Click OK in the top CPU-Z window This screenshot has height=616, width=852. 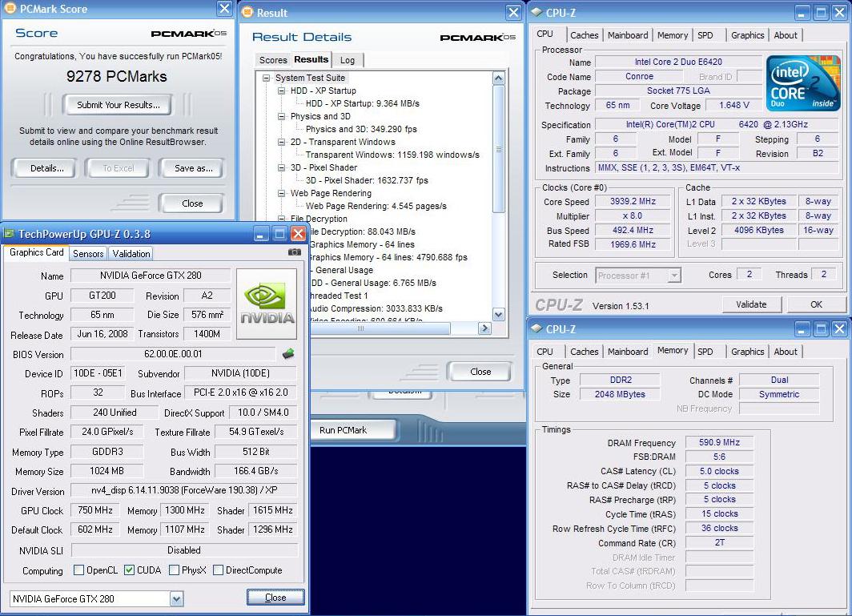click(x=816, y=304)
